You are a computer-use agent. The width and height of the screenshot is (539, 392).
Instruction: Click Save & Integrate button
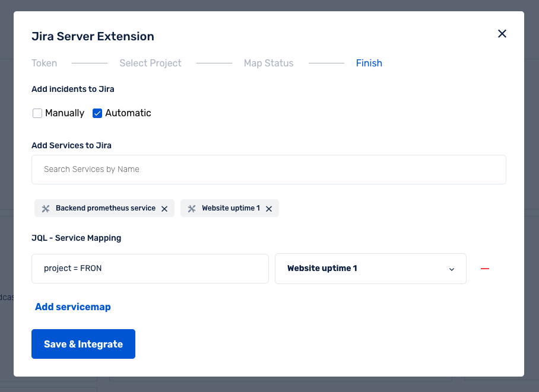tap(83, 344)
